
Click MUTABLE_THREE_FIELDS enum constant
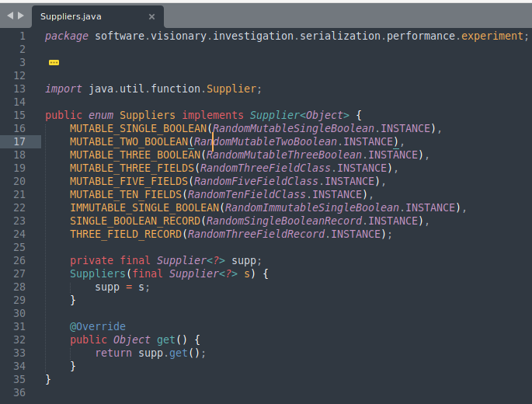pyautogui.click(x=132, y=168)
